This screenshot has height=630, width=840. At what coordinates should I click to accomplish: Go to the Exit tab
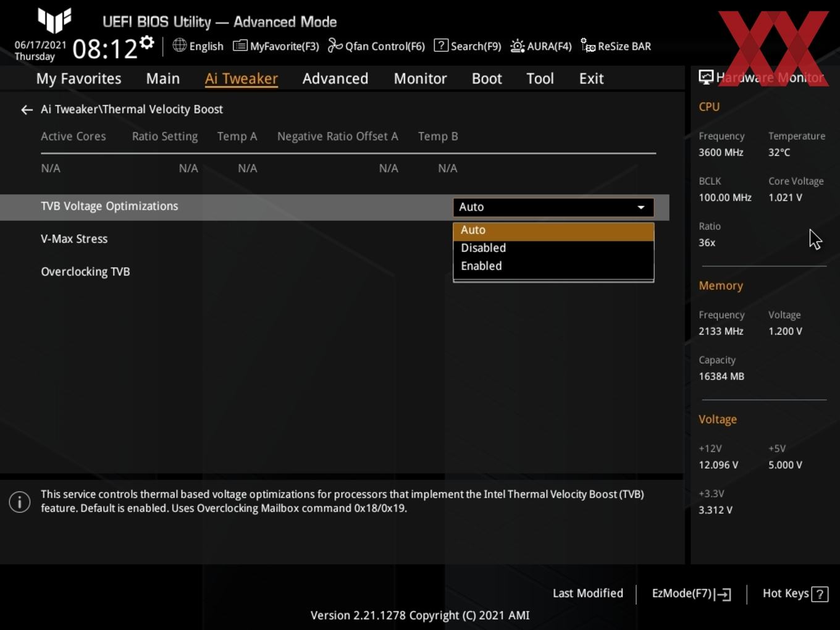coord(591,78)
